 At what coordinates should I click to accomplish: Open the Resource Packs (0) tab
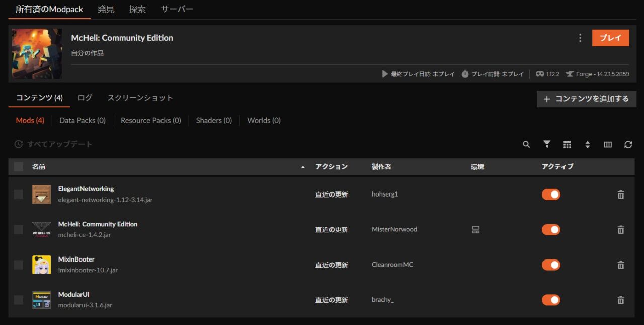[x=150, y=121]
